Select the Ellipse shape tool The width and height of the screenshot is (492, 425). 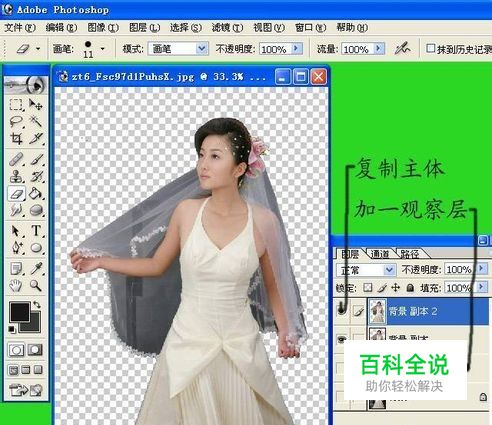35,248
